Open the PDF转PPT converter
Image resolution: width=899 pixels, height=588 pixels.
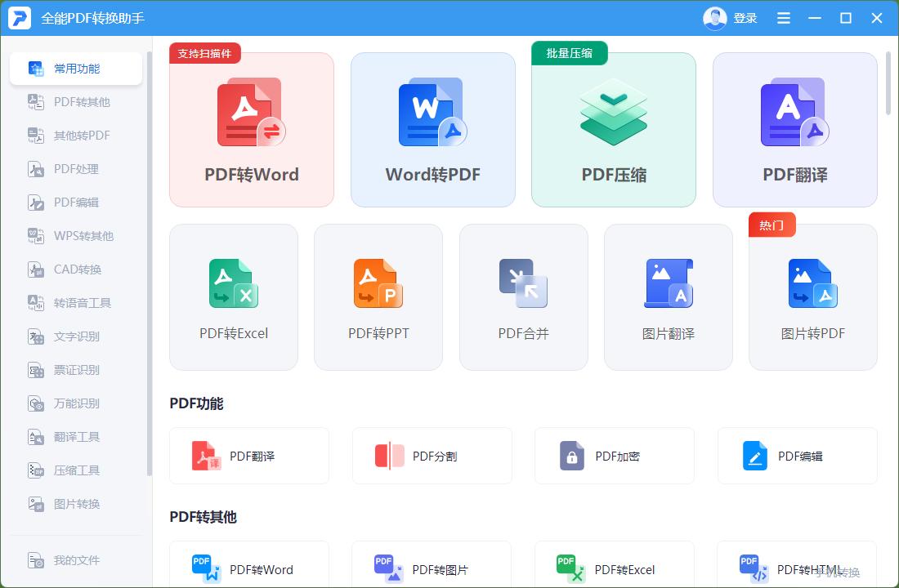378,296
